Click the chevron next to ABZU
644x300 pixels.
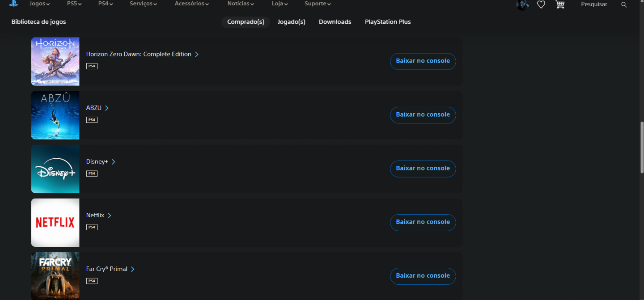[x=107, y=108]
